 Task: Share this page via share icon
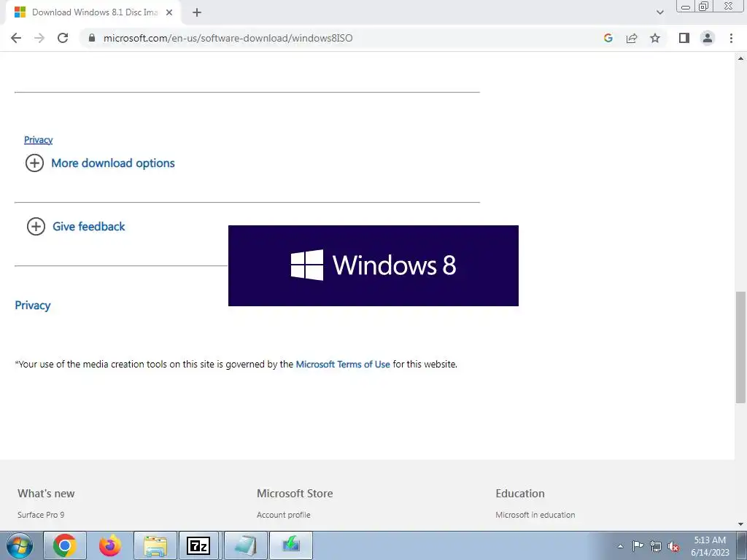(632, 38)
